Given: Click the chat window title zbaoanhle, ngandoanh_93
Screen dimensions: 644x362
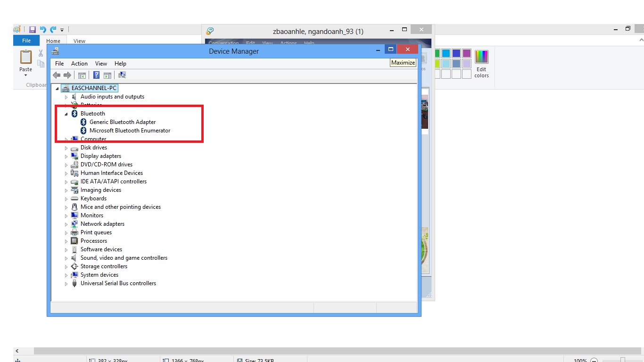Looking at the screenshot, I should pos(318,32).
